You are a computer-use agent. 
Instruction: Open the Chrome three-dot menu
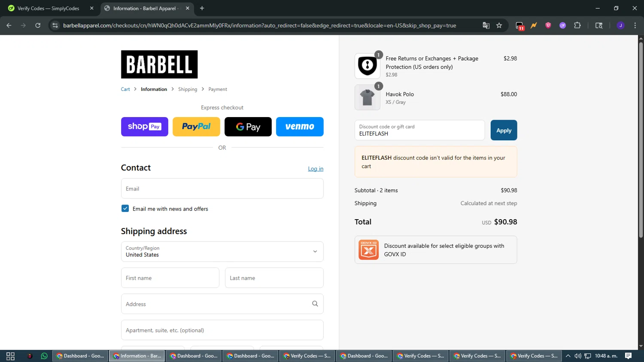[635, 25]
